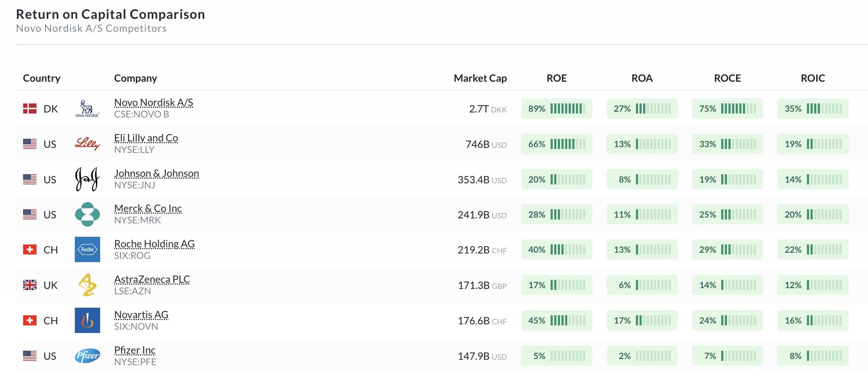The height and width of the screenshot is (380, 868).
Task: Click the Roche blue hexagon logo
Action: (x=87, y=250)
